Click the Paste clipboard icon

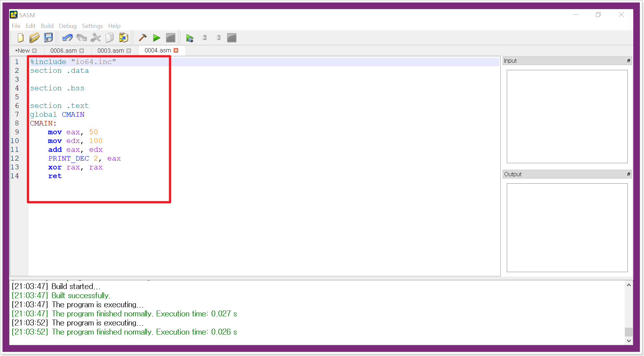coord(124,38)
